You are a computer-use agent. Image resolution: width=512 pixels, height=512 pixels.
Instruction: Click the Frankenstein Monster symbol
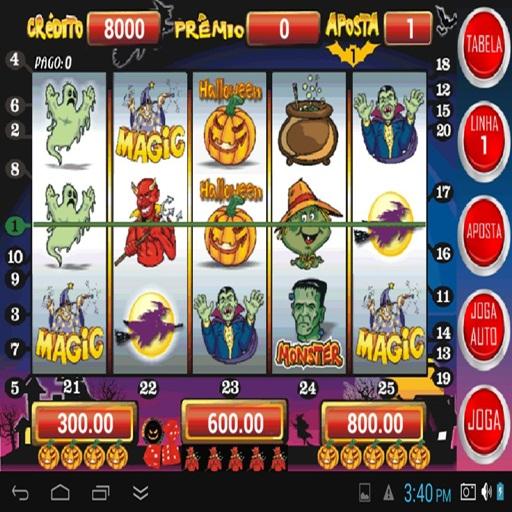[309, 324]
